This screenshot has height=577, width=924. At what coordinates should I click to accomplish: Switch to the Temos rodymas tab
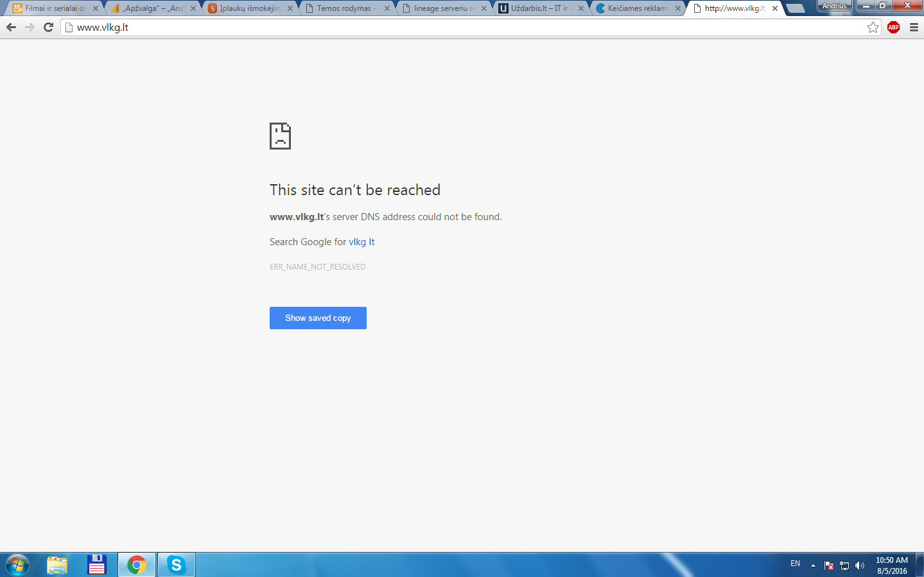(347, 8)
